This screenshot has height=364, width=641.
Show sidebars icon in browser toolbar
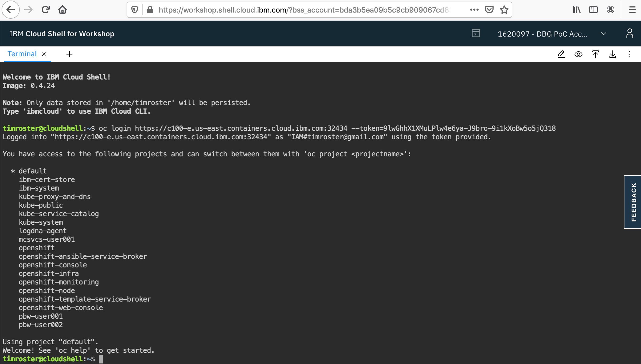593,10
